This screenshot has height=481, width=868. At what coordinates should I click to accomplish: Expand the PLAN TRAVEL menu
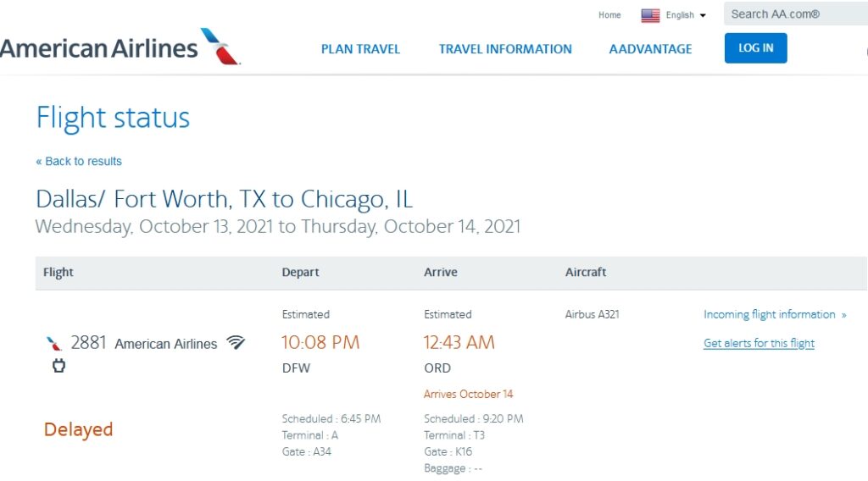pyautogui.click(x=360, y=49)
